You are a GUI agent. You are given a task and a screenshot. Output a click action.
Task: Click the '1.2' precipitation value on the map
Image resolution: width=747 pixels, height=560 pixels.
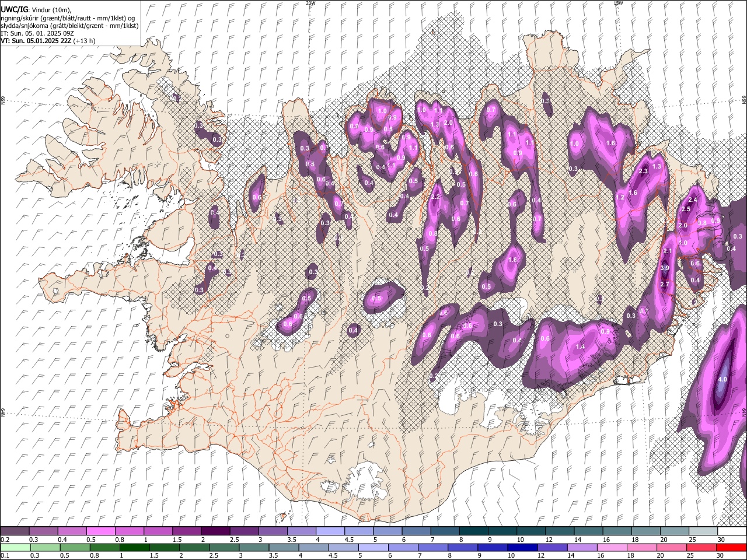(x=620, y=198)
